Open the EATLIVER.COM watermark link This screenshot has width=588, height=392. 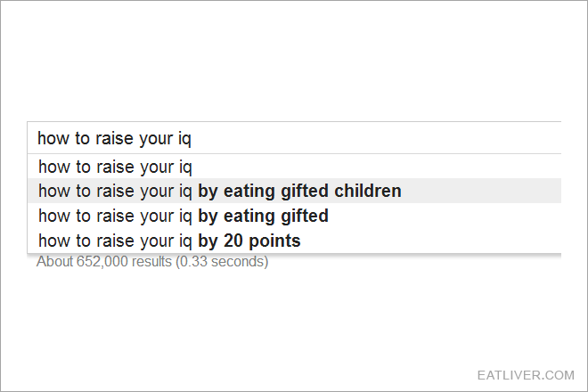(x=526, y=375)
